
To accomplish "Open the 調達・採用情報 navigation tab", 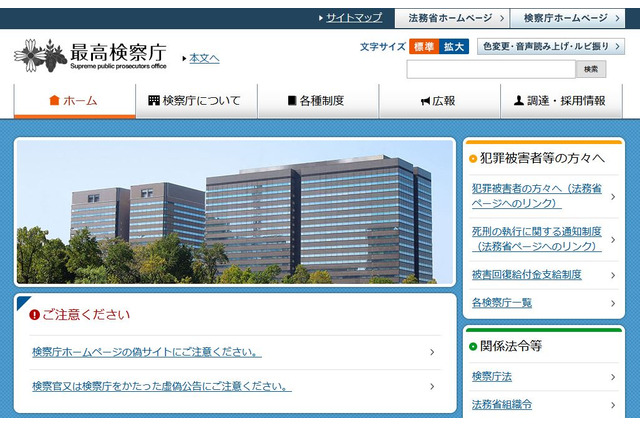I will 561,101.
